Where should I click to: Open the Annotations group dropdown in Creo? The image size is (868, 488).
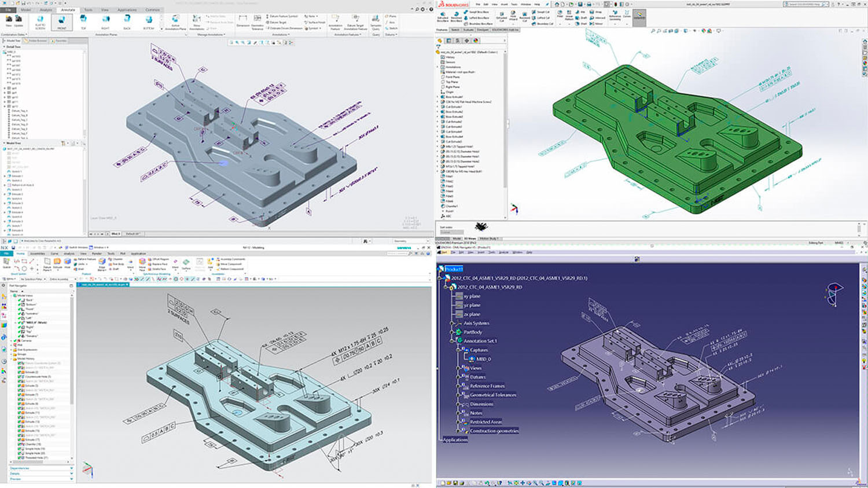280,34
